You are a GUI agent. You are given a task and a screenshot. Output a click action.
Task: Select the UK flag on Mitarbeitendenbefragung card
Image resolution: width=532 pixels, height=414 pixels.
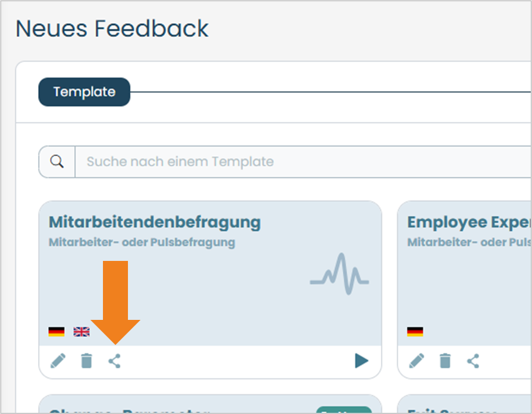(82, 331)
